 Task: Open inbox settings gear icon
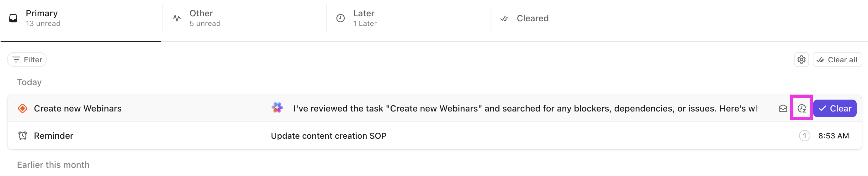(x=801, y=60)
